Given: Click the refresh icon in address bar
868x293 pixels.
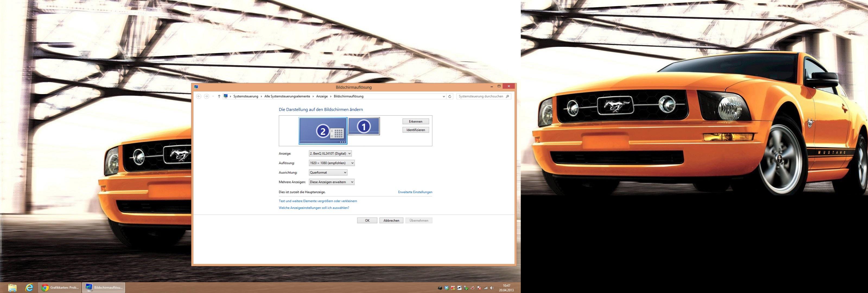Looking at the screenshot, I should [x=450, y=96].
